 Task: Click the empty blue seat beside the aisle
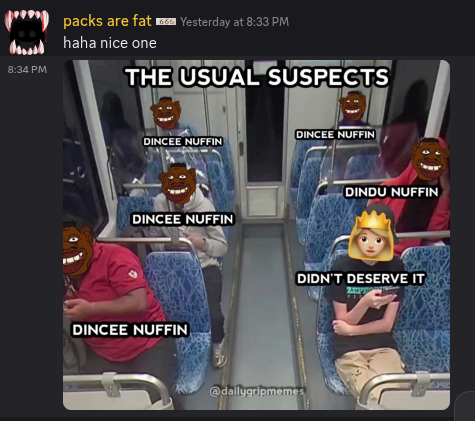click(x=175, y=300)
